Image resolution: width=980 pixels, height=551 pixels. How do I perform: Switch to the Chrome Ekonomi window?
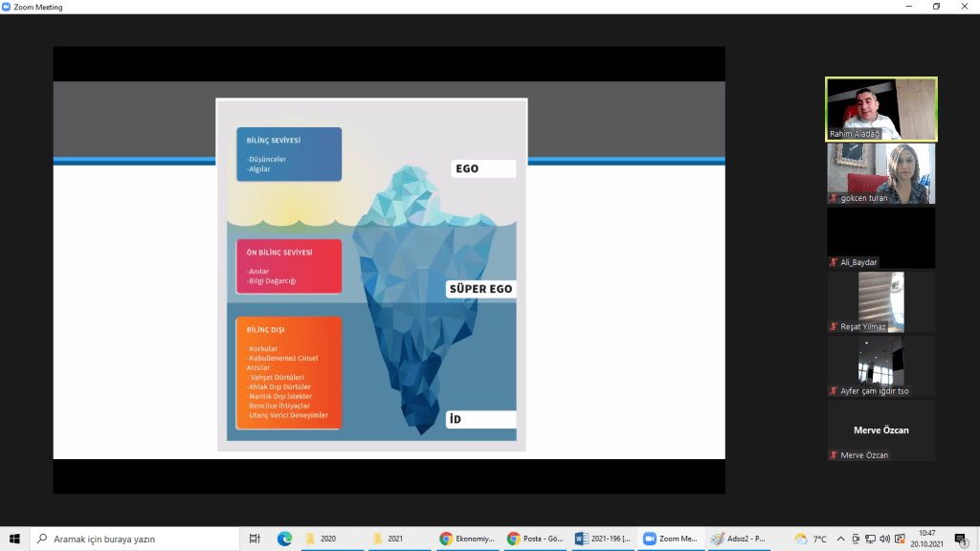tap(469, 539)
